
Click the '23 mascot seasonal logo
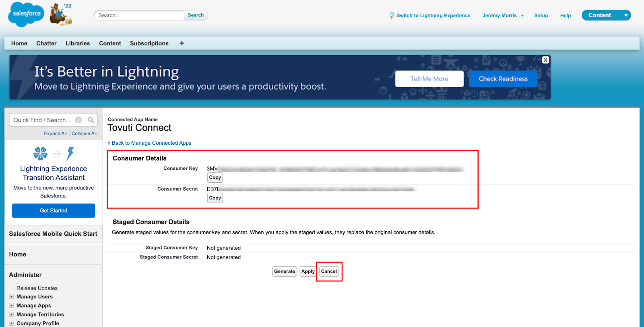click(x=61, y=14)
